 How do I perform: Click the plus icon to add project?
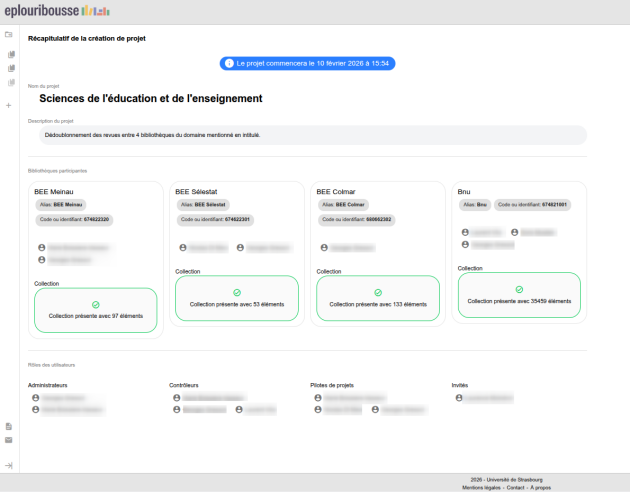tap(9, 105)
